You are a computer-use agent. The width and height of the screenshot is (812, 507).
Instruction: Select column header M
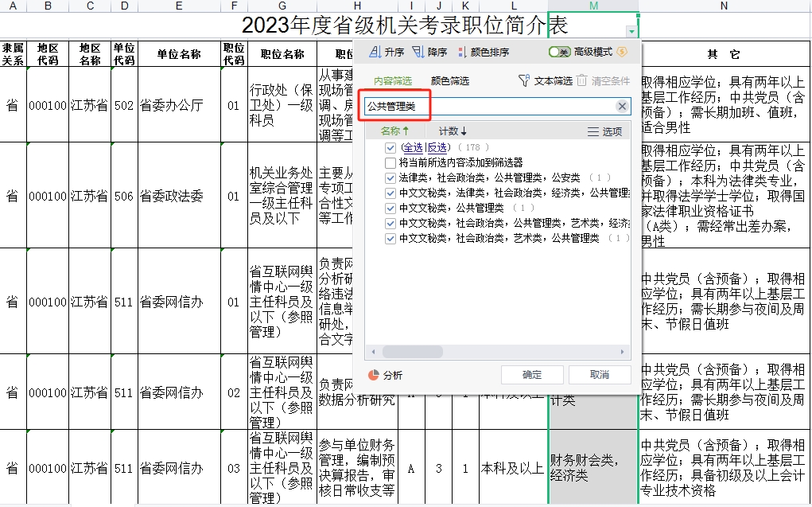point(593,6)
